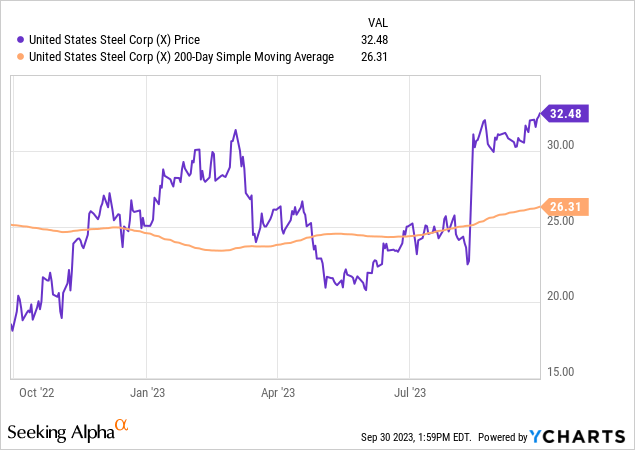Viewport: 635px width, 450px height.
Task: Click the 32.48 value in the legend
Action: [x=371, y=40]
